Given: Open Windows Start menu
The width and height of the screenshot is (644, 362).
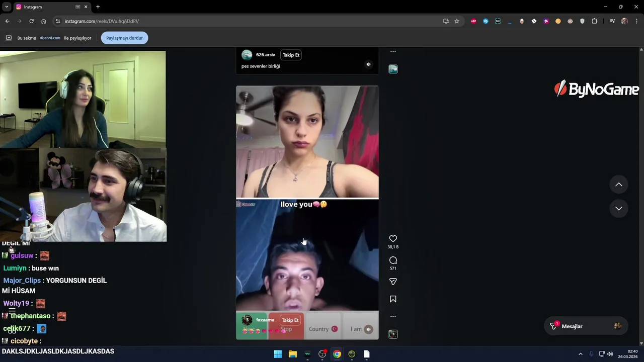Looking at the screenshot, I should tap(278, 354).
